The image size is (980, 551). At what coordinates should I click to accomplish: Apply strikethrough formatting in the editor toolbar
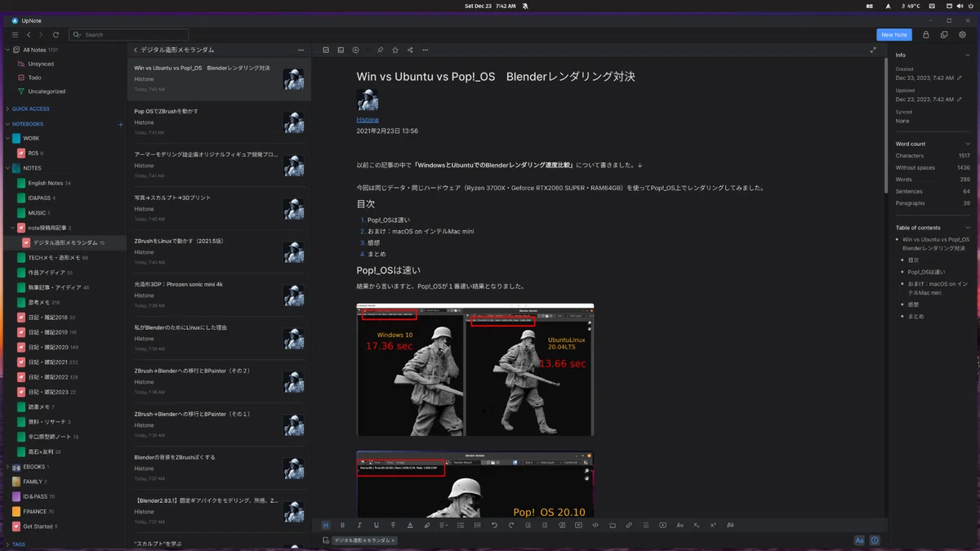point(393,525)
